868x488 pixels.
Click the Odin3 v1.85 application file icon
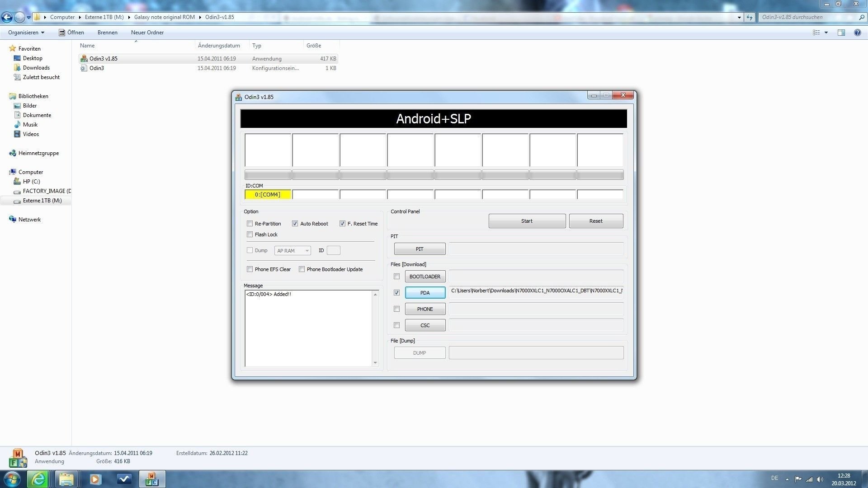pos(84,59)
